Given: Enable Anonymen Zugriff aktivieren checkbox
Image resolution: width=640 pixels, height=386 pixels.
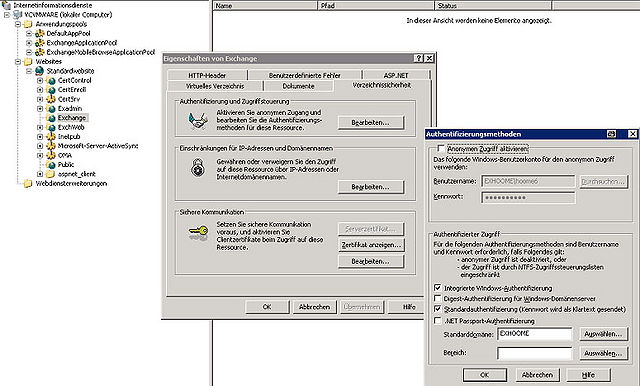Looking at the screenshot, I should pyautogui.click(x=441, y=148).
